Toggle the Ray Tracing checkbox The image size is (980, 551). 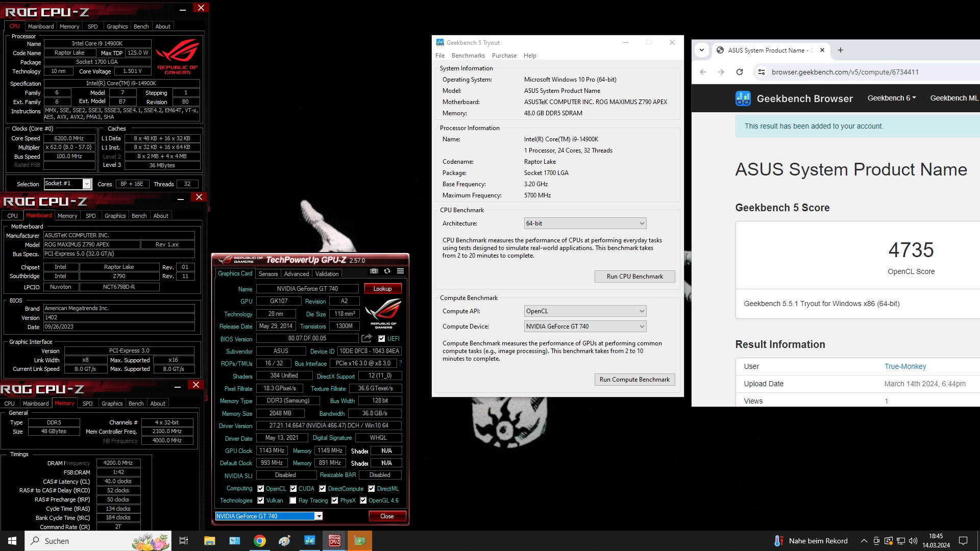click(x=293, y=500)
